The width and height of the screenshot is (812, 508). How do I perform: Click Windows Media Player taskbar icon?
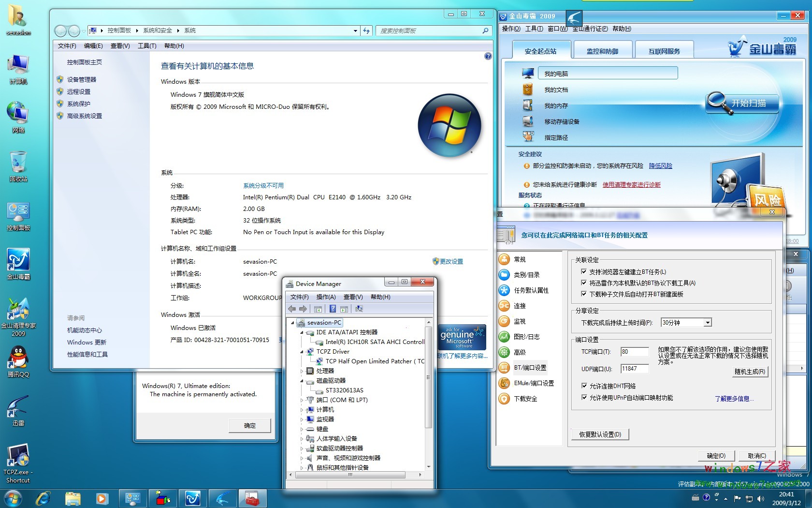(x=101, y=498)
